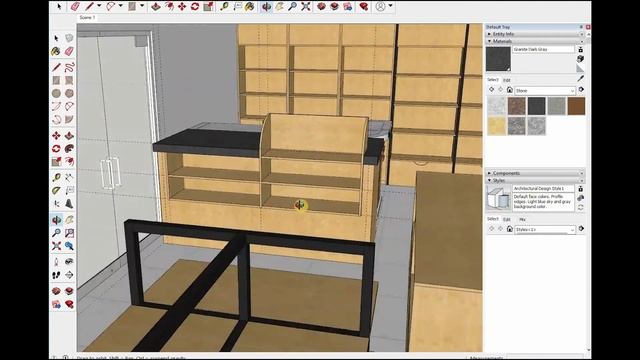Pick the Eraser tool in top toolbar
Viewport: 640px width, 360px height.
click(75, 6)
